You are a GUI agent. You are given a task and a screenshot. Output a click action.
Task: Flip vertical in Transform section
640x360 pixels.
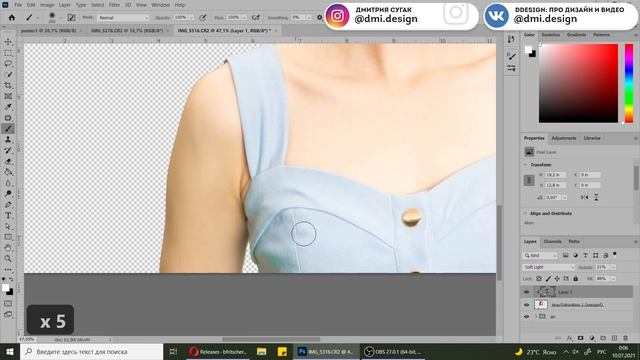click(x=596, y=197)
